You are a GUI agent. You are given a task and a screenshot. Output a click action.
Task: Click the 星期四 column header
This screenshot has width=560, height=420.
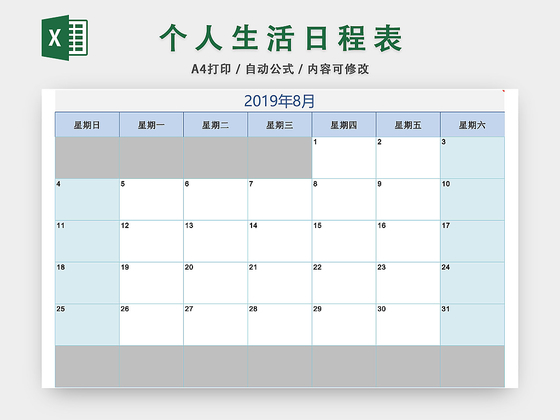pos(344,125)
